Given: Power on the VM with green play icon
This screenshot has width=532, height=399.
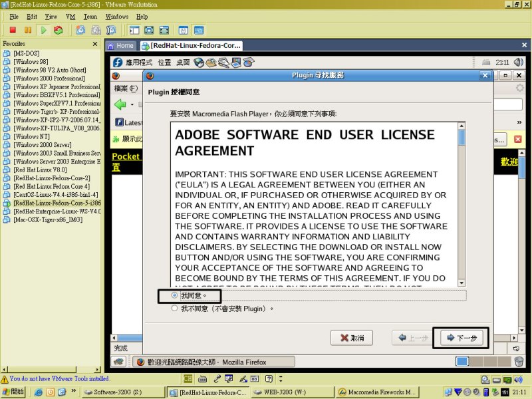Looking at the screenshot, I should pyautogui.click(x=43, y=30).
